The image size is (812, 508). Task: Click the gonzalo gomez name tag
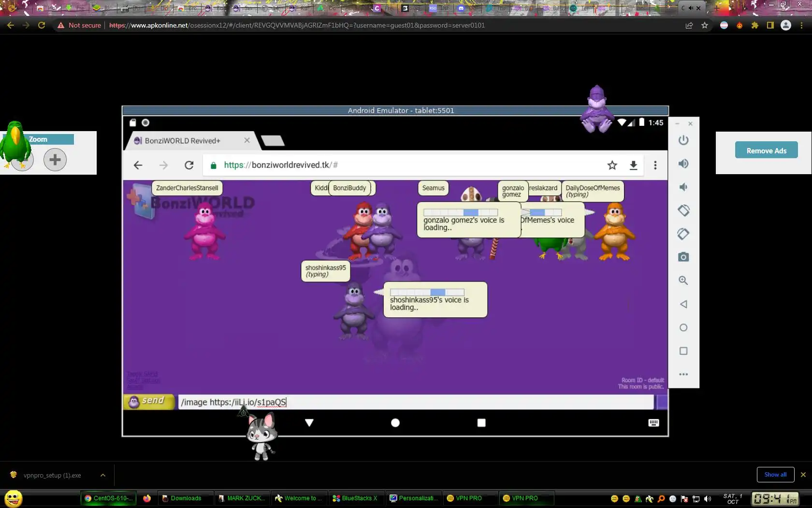[x=513, y=191]
